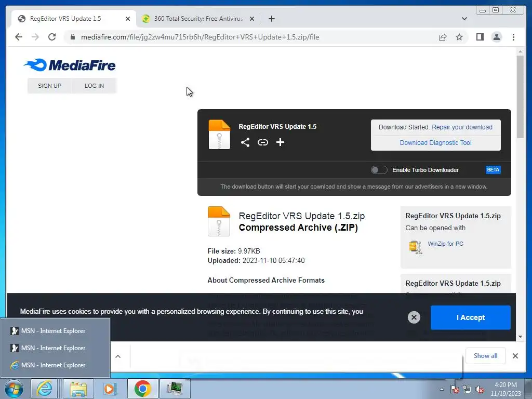Click RegEditor VRS Update 1.5.zip sidebar heading
532x399 pixels.
453,216
